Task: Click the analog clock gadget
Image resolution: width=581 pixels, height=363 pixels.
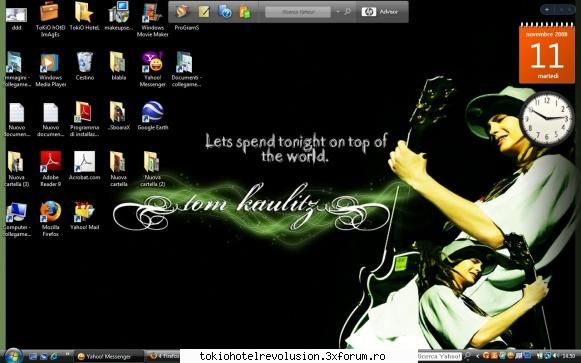Action: tap(547, 118)
